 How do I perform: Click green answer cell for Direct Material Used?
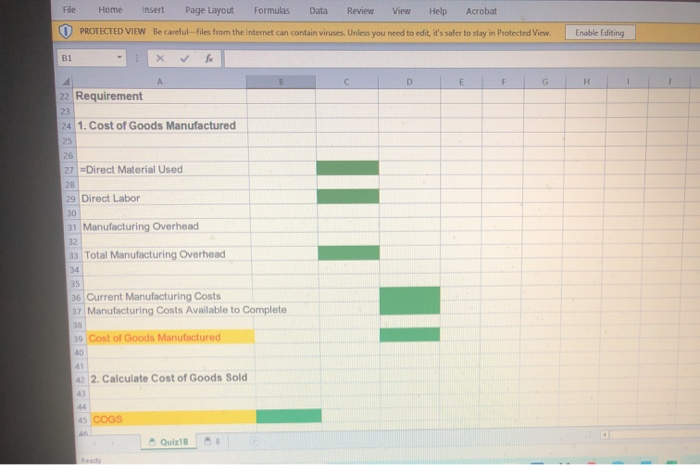(347, 168)
